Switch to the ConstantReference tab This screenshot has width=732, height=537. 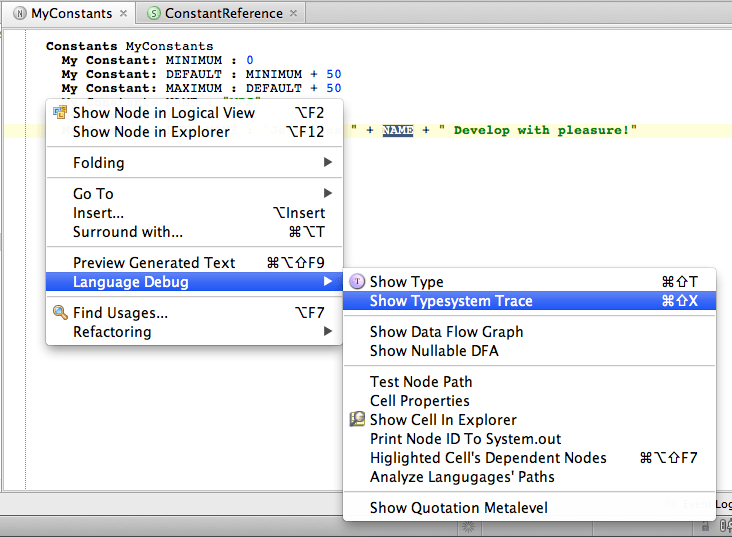click(223, 14)
